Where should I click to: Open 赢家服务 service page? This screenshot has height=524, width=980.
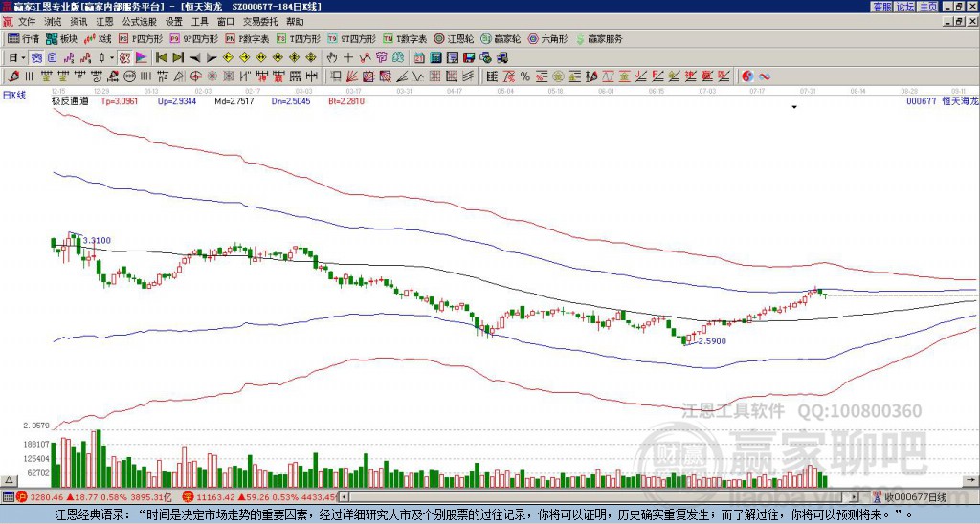tap(599, 38)
